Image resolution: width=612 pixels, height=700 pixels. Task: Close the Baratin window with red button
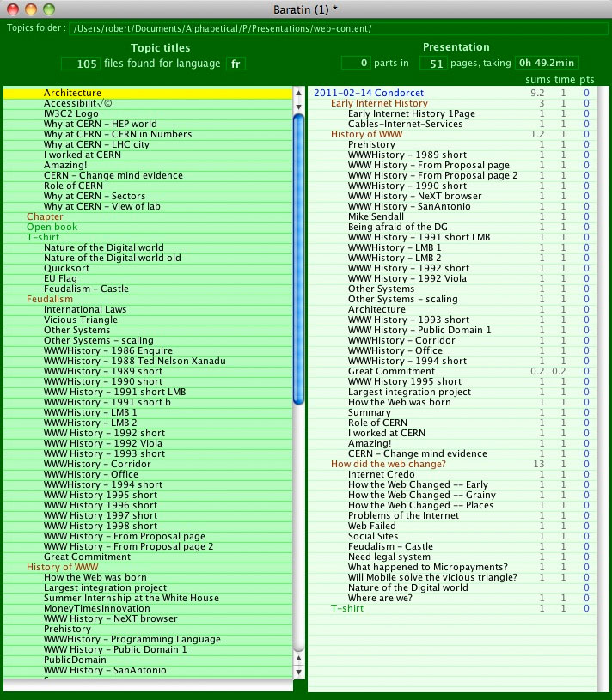[x=13, y=9]
